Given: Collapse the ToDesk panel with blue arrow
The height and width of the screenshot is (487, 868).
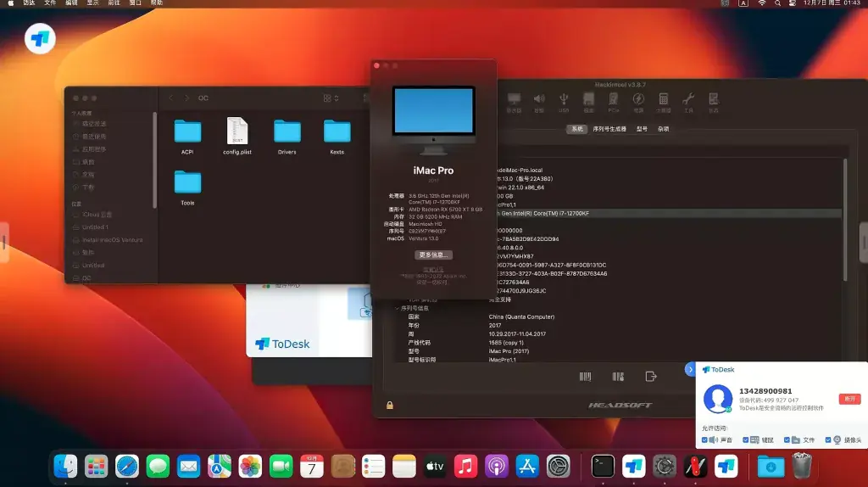Looking at the screenshot, I should pos(690,370).
